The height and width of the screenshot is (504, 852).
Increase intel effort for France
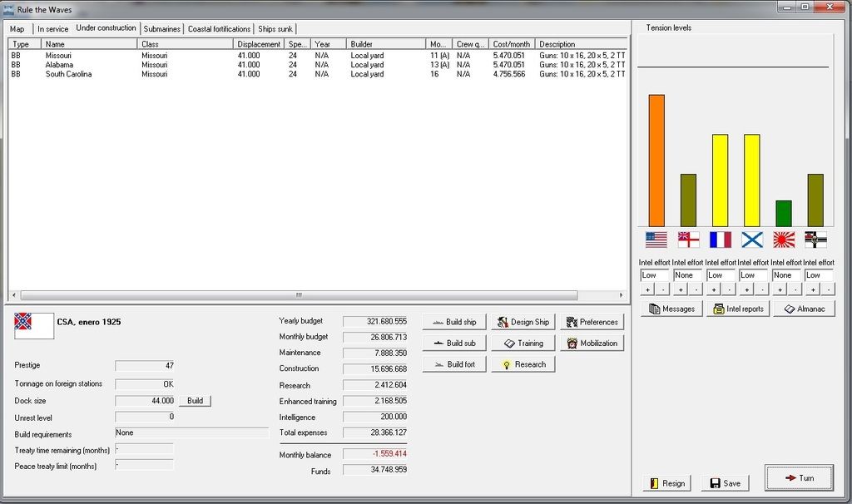[713, 290]
